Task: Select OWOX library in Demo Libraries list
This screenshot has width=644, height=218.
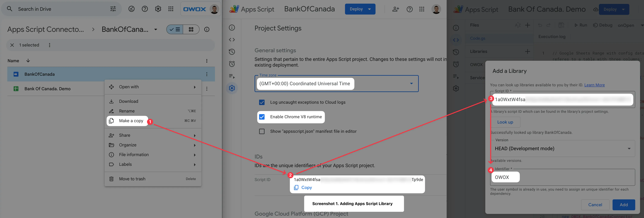Action: tap(476, 65)
